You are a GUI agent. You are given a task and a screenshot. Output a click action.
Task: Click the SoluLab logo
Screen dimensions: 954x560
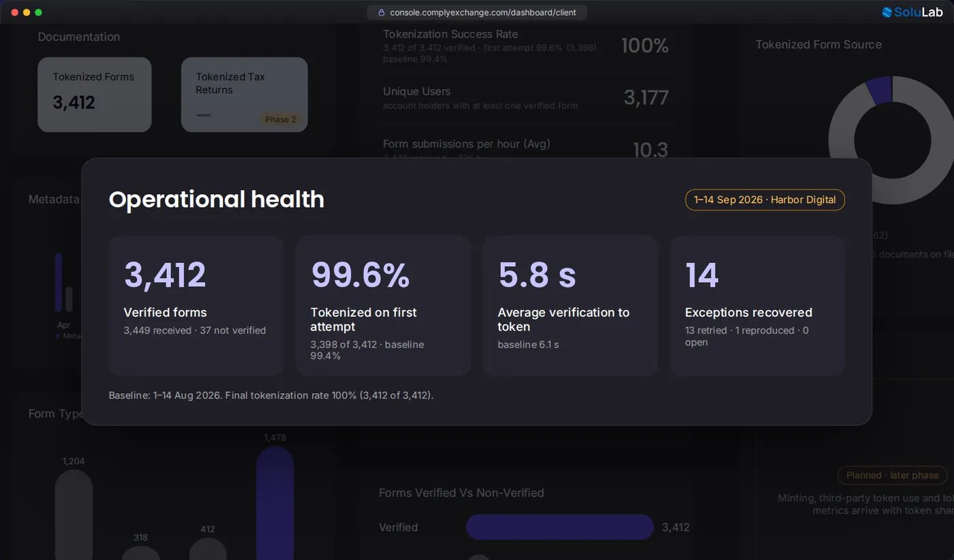912,12
